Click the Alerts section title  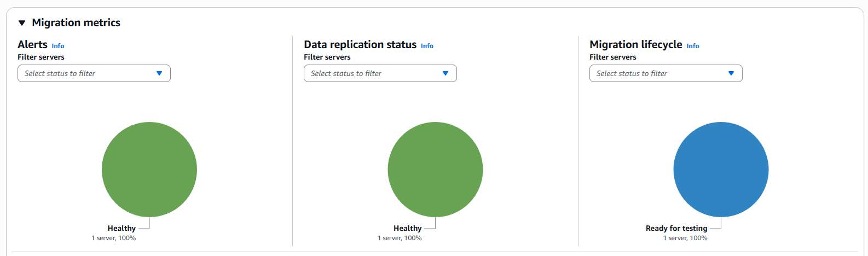coord(32,44)
